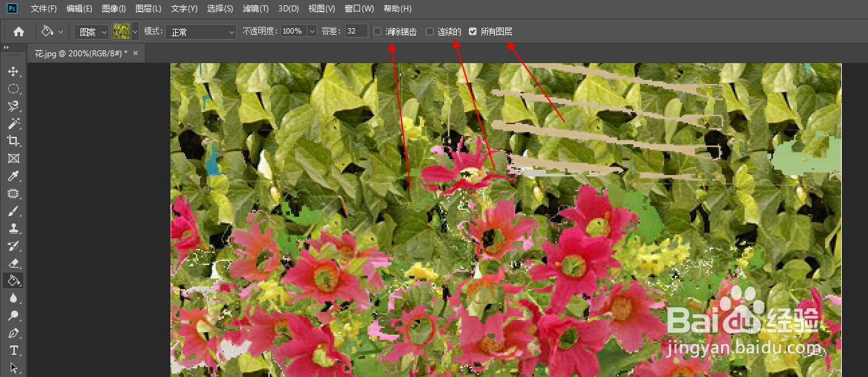This screenshot has width=868, height=377.
Task: Click the flower image canvas
Action: tap(506, 220)
